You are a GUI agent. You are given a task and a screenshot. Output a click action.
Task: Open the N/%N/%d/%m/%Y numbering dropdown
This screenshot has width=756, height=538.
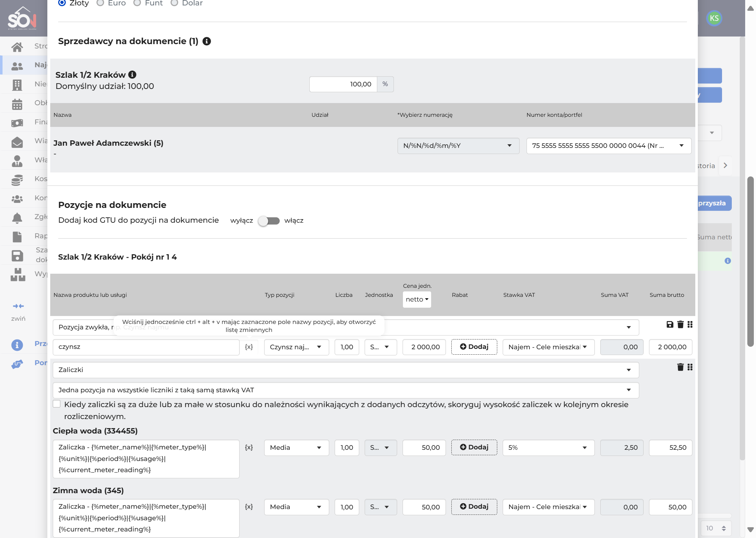458,146
